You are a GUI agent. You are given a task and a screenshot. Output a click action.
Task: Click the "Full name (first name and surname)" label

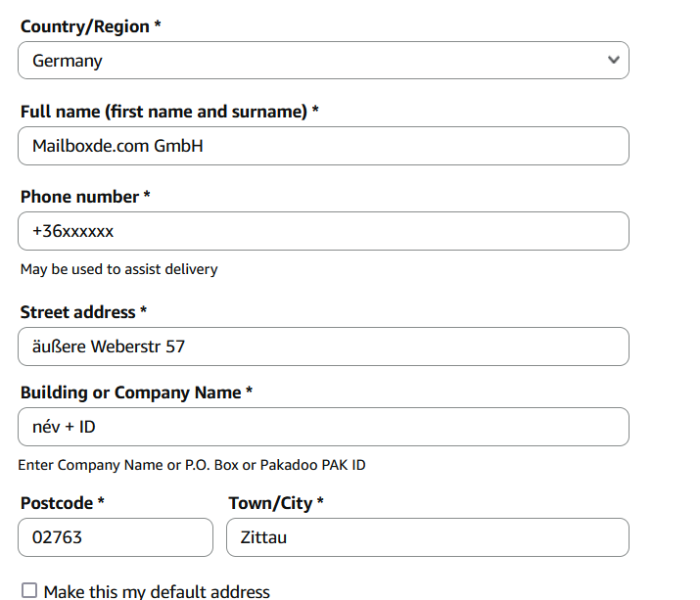click(164, 112)
